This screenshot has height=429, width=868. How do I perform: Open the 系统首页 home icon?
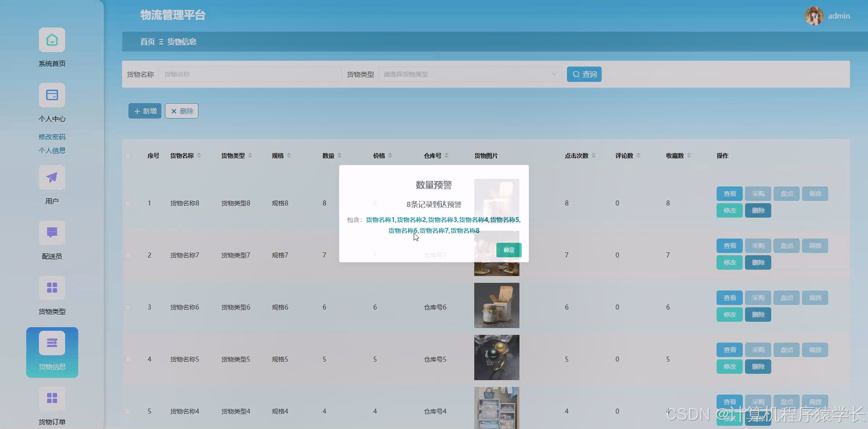(52, 40)
